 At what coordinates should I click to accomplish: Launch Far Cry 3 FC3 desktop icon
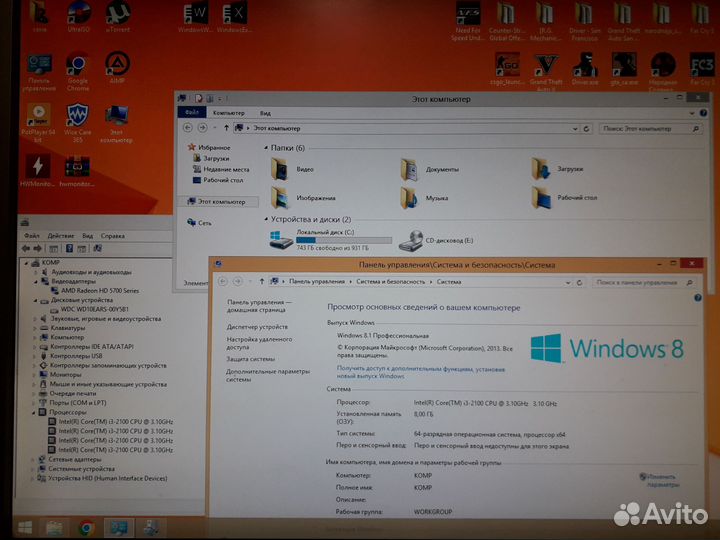[x=702, y=68]
